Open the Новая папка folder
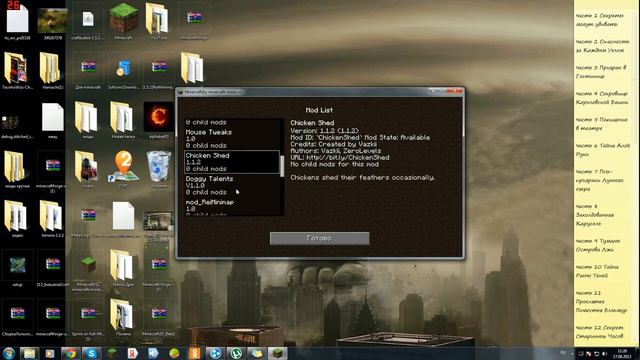 pos(123,120)
